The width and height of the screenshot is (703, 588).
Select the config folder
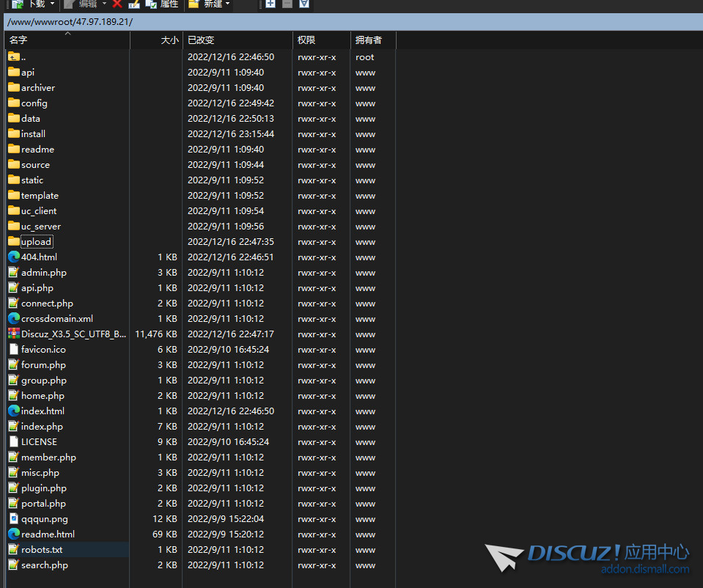click(x=34, y=103)
